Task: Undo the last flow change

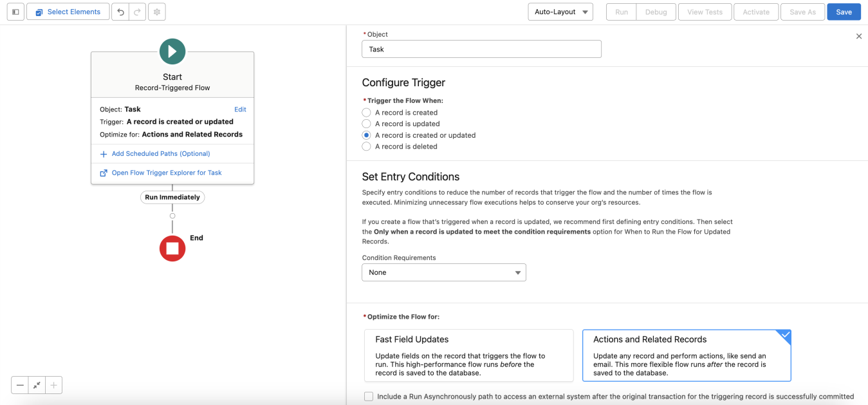Action: (120, 12)
